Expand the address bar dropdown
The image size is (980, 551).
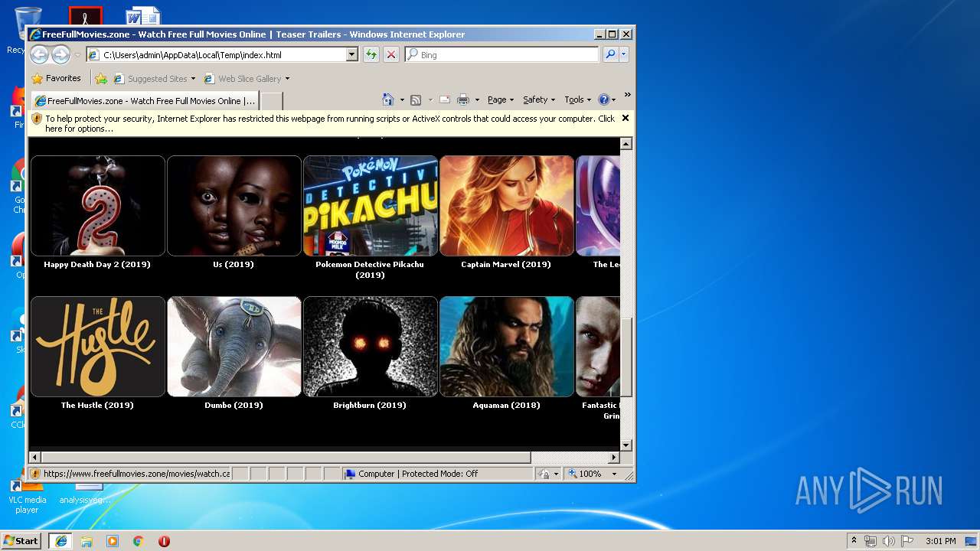pyautogui.click(x=352, y=54)
